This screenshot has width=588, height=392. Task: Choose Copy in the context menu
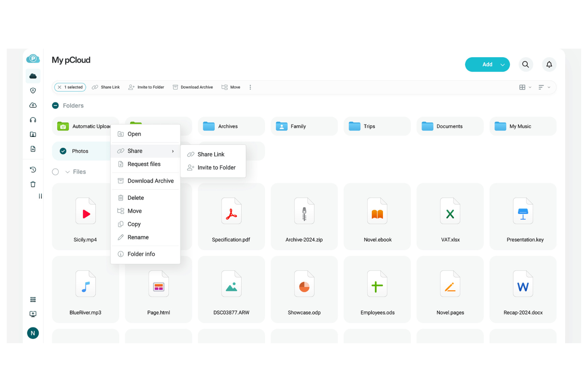pos(145,224)
